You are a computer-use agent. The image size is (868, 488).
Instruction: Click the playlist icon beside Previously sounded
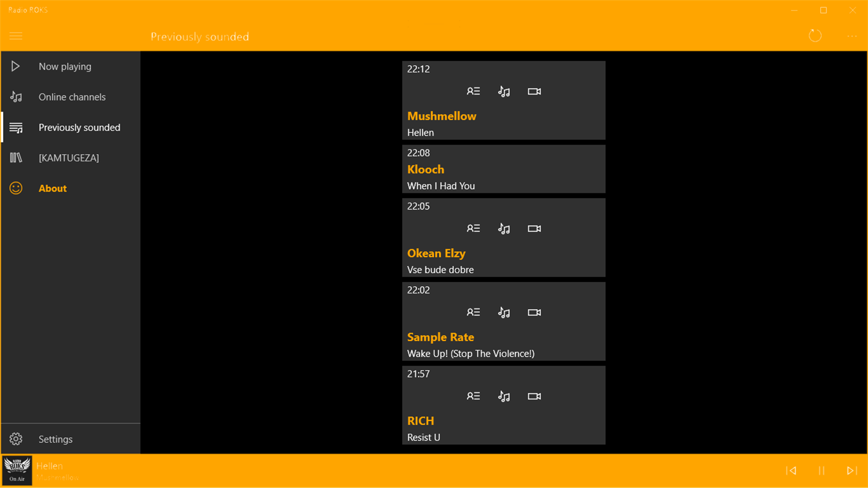click(16, 128)
